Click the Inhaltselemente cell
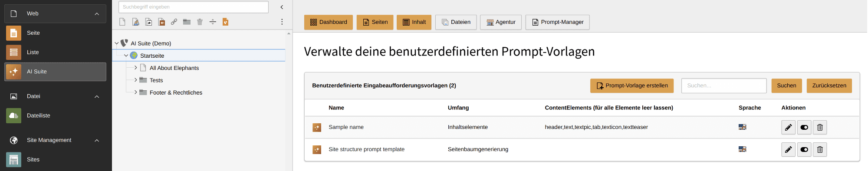Screen dimensions: 868x171 click(468, 127)
